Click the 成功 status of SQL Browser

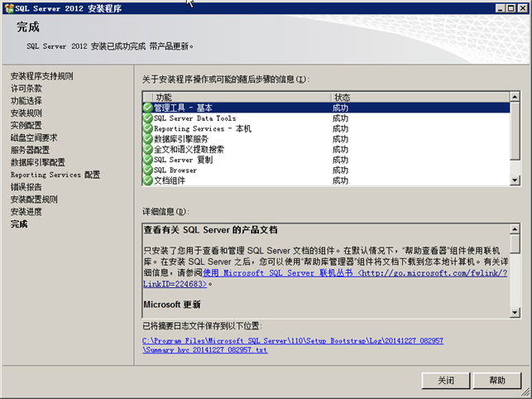340,171
